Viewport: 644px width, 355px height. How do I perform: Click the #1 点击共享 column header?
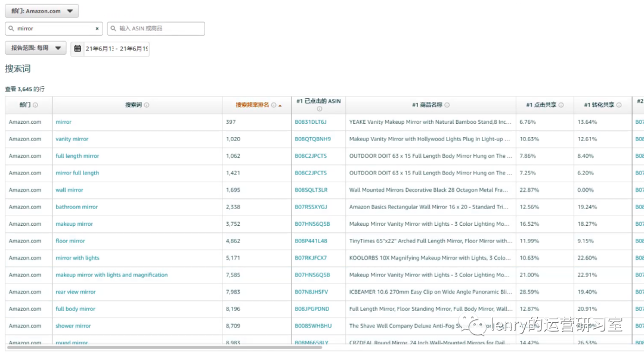tap(544, 105)
